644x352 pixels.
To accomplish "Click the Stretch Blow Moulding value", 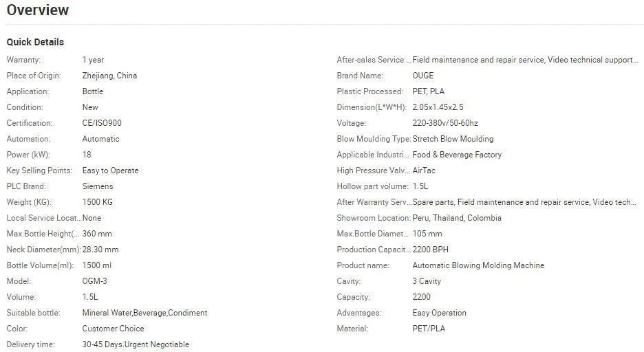I will (453, 139).
